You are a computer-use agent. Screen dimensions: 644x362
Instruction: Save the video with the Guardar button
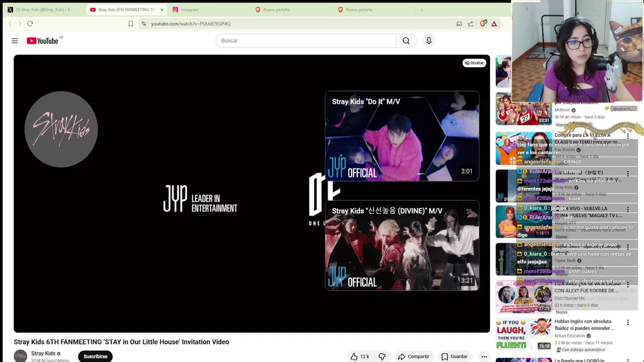pyautogui.click(x=454, y=356)
